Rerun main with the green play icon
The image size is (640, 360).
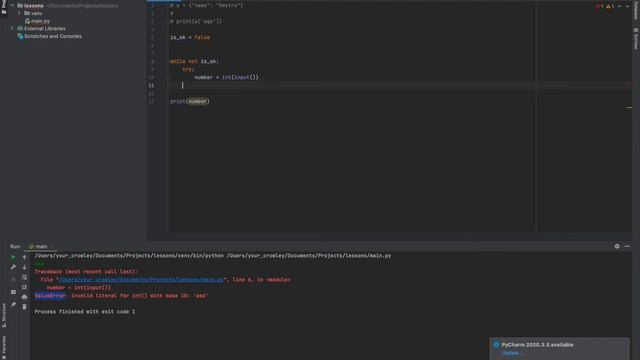pos(13,257)
